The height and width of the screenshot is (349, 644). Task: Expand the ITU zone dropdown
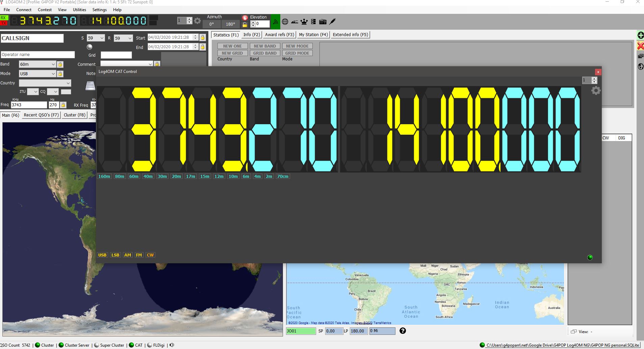click(x=35, y=92)
